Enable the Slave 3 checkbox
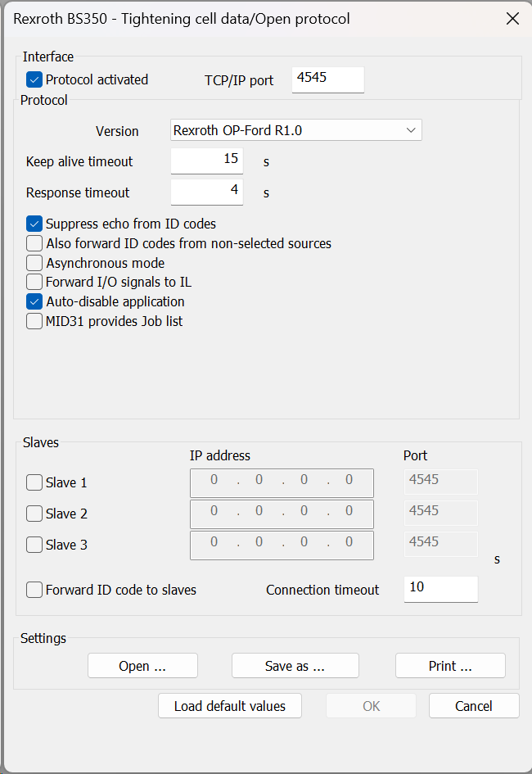The height and width of the screenshot is (774, 532). point(34,545)
